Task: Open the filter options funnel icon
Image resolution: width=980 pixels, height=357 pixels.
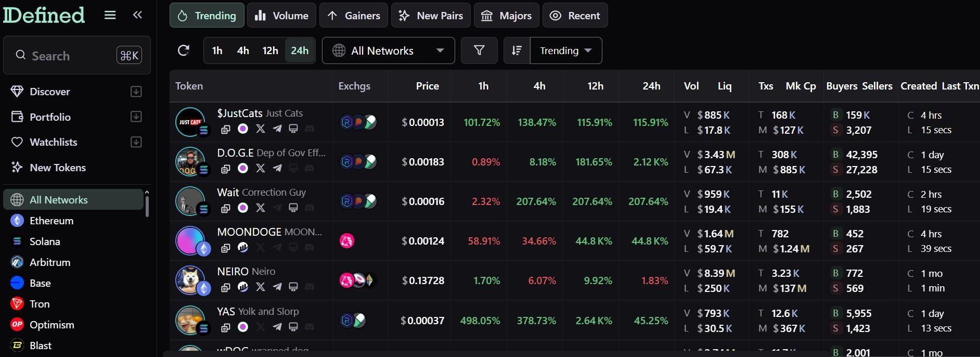Action: 479,50
